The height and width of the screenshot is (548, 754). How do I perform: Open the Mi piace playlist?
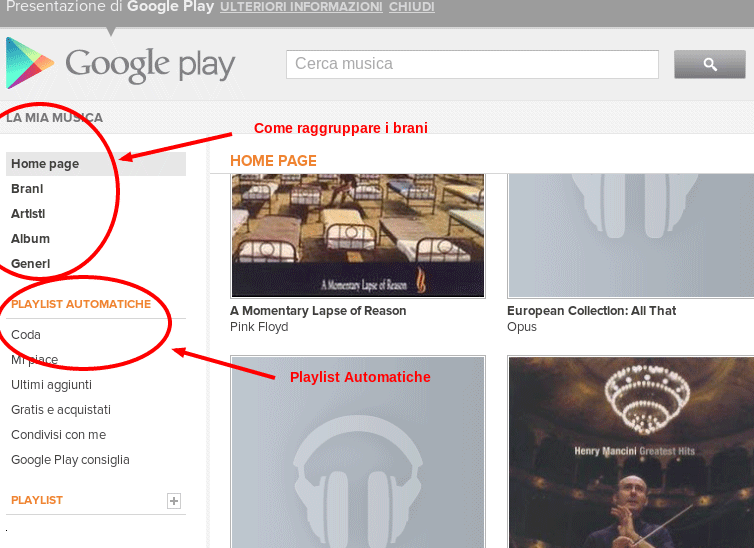pyautogui.click(x=35, y=360)
